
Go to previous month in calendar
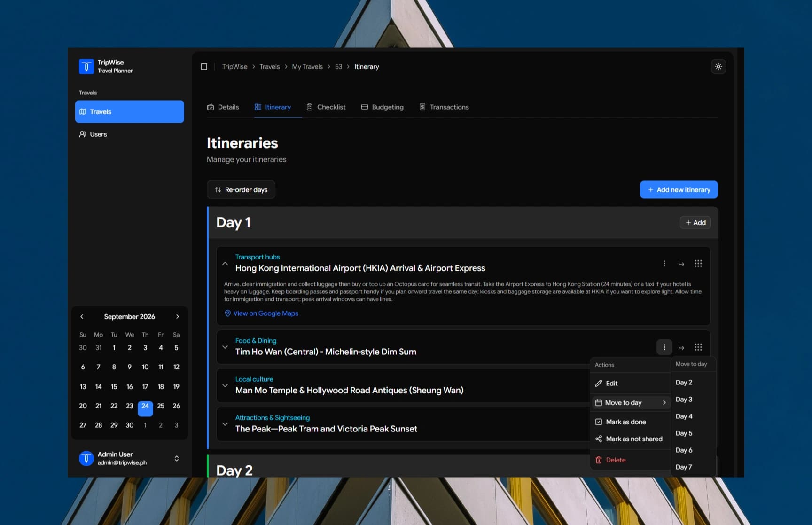(x=82, y=317)
